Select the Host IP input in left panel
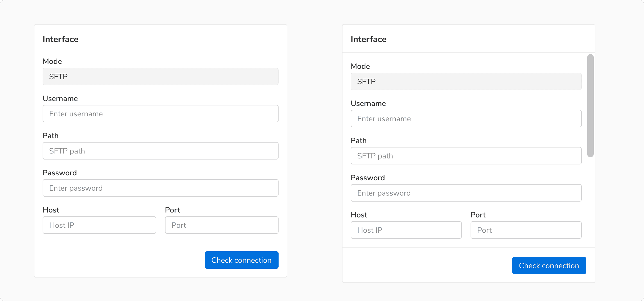Viewport: 644px width, 301px height. pos(99,225)
